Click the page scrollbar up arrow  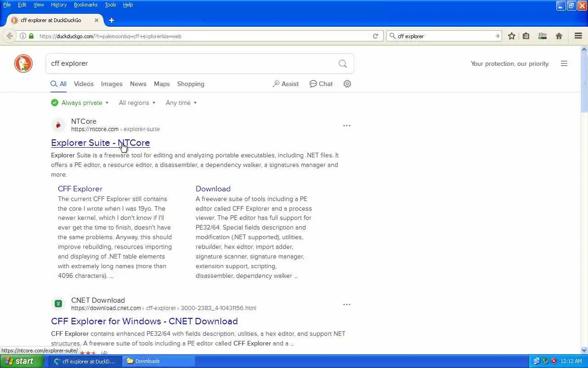click(584, 49)
